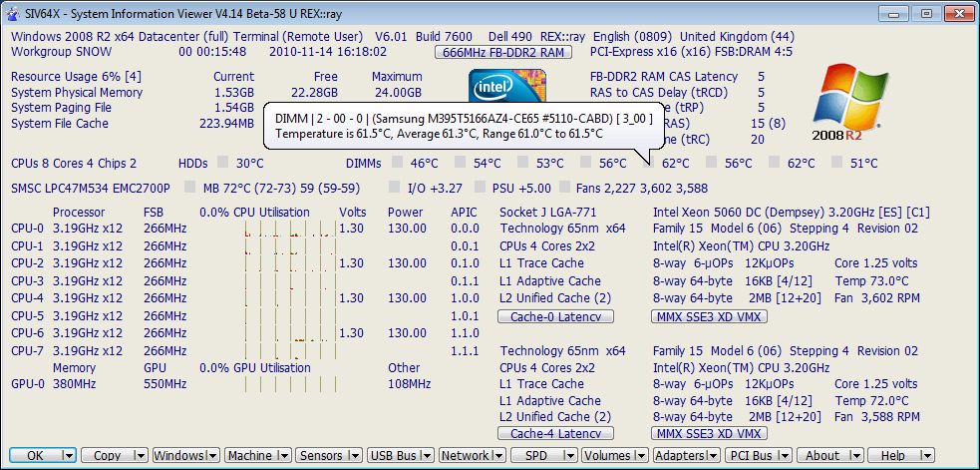Expand the Volumes dropdown arrow
Image resolution: width=980 pixels, height=470 pixels.
[x=642, y=456]
